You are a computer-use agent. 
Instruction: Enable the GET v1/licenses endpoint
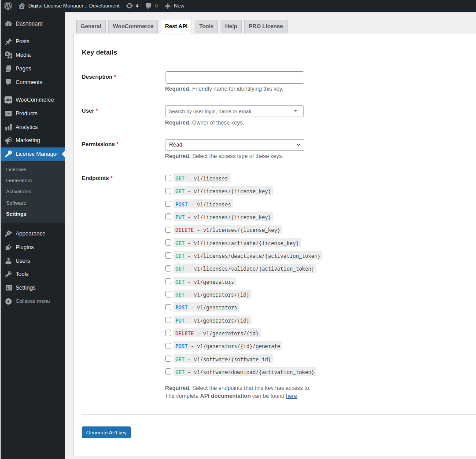(168, 178)
